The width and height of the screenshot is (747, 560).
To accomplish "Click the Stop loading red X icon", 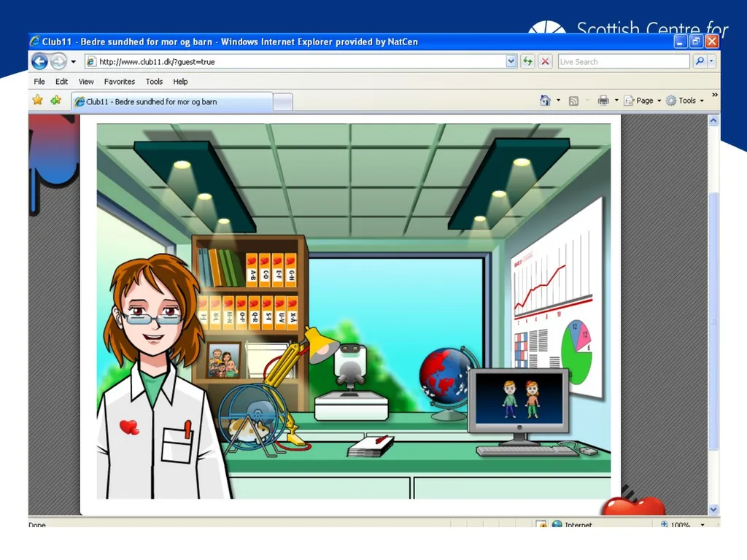I will (545, 61).
